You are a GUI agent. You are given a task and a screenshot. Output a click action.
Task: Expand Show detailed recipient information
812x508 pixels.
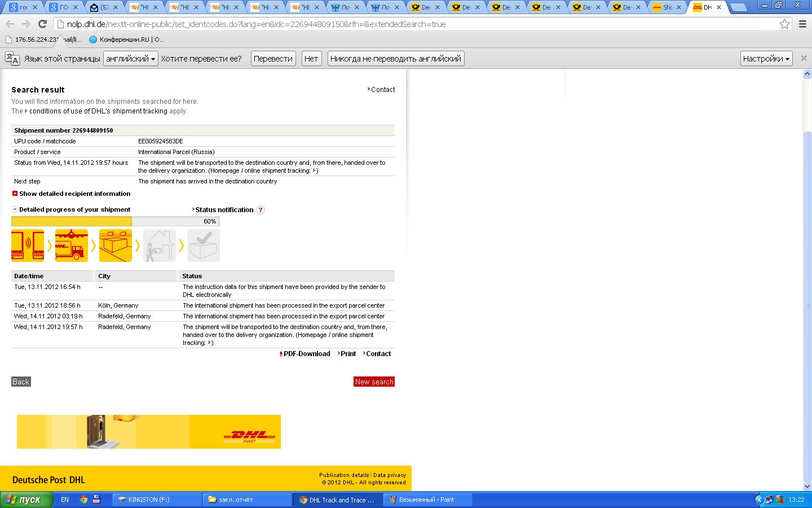pyautogui.click(x=15, y=194)
